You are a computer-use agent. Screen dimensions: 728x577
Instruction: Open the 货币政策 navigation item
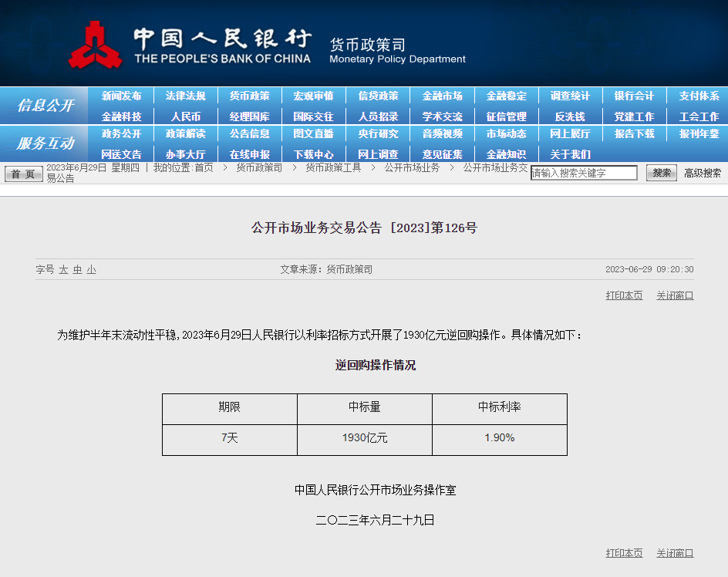click(x=249, y=96)
